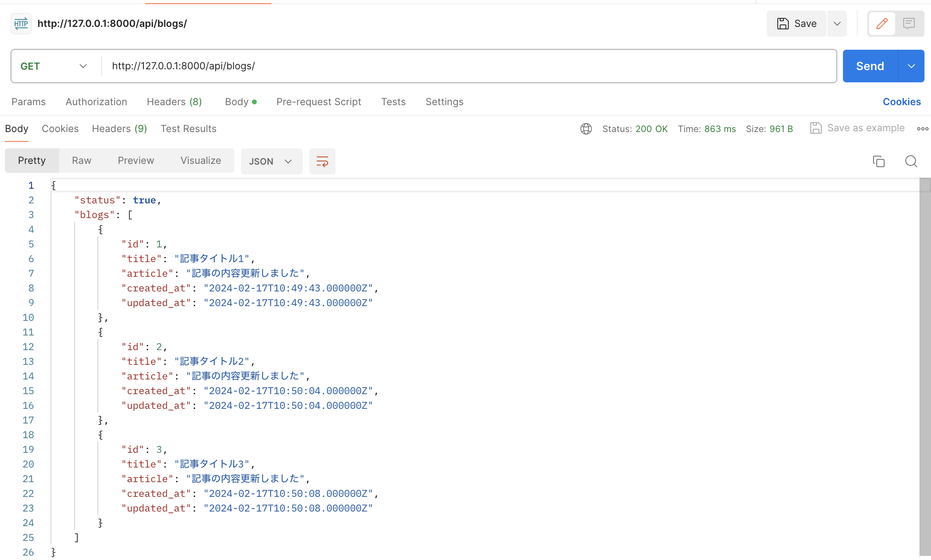
Task: Open search in response body
Action: click(x=911, y=161)
